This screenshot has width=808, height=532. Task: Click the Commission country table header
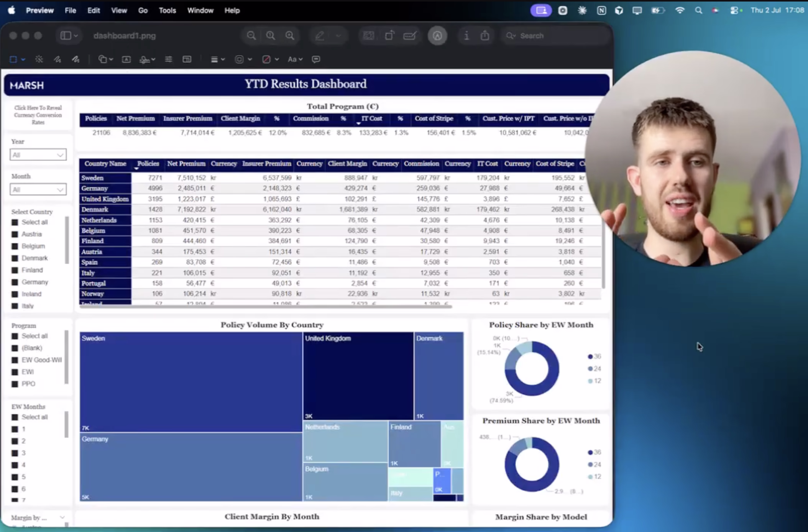(x=421, y=164)
